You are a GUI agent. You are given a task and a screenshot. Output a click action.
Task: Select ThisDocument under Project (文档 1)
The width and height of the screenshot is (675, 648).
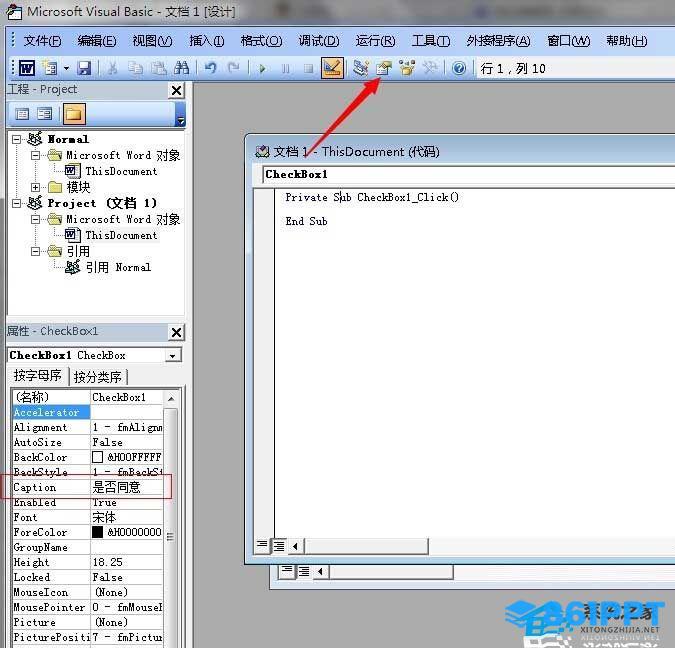[121, 236]
